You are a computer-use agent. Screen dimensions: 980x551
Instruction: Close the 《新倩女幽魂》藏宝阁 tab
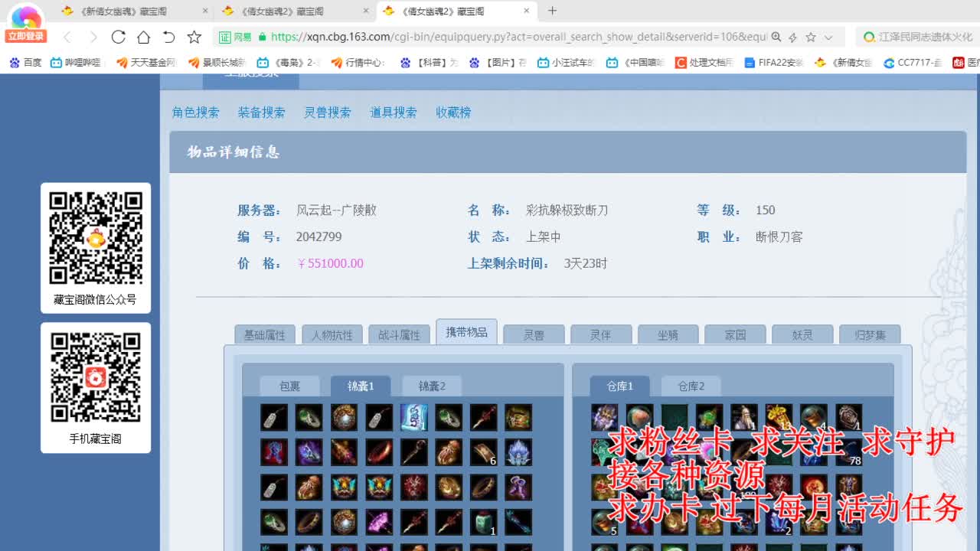pos(204,11)
